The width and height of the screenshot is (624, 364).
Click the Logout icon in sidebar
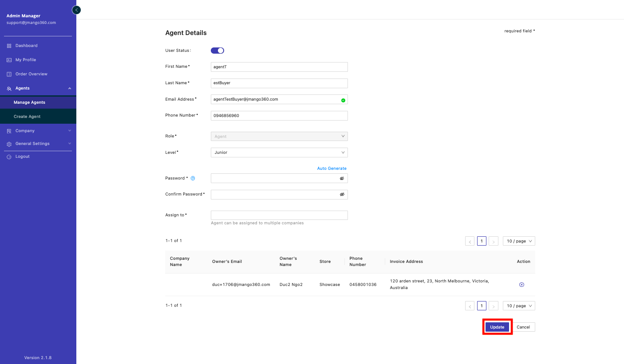[x=9, y=157]
